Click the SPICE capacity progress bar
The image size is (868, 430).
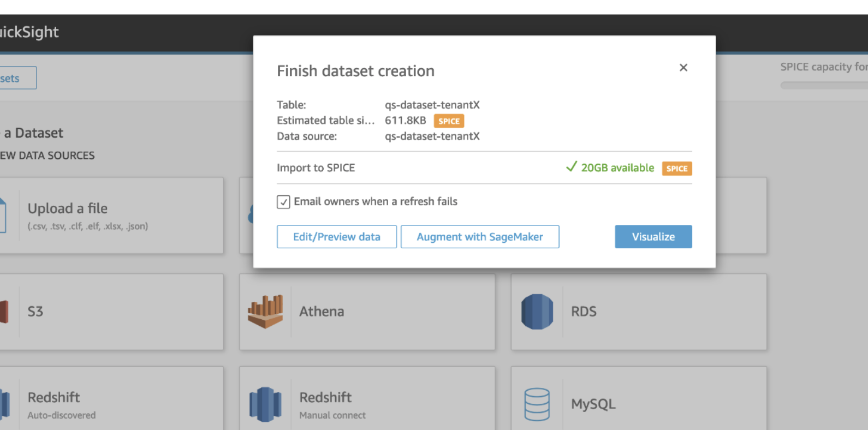click(823, 85)
